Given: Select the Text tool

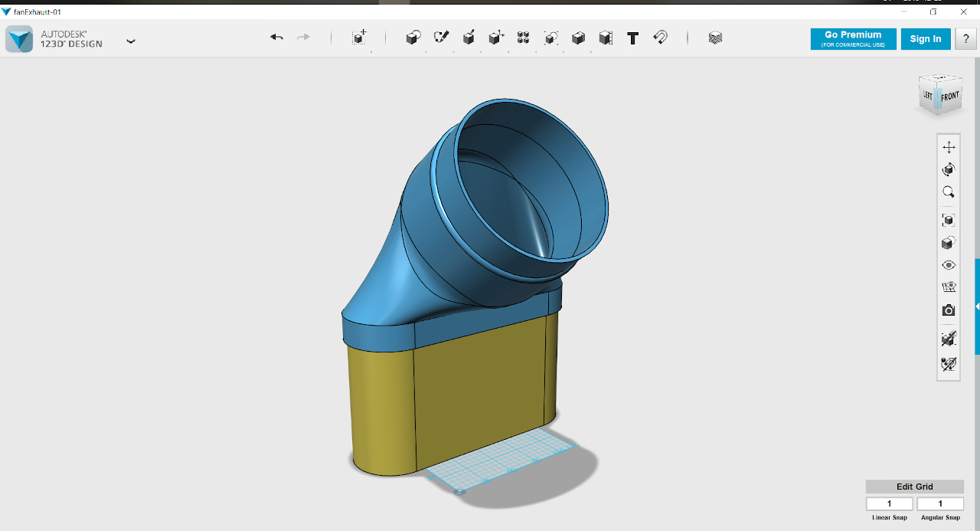Looking at the screenshot, I should coord(632,38).
